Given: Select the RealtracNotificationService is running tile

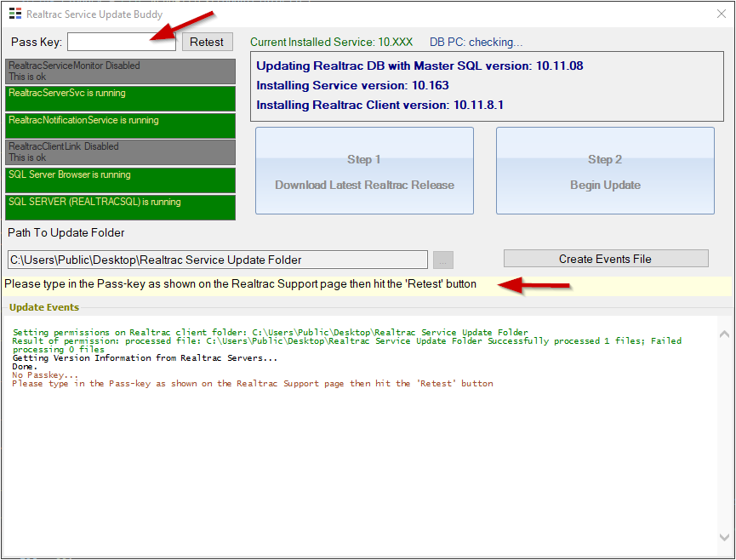Looking at the screenshot, I should click(x=120, y=126).
